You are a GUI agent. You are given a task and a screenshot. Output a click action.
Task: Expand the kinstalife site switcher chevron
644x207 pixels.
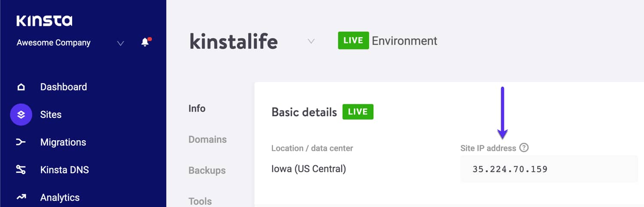tap(311, 41)
